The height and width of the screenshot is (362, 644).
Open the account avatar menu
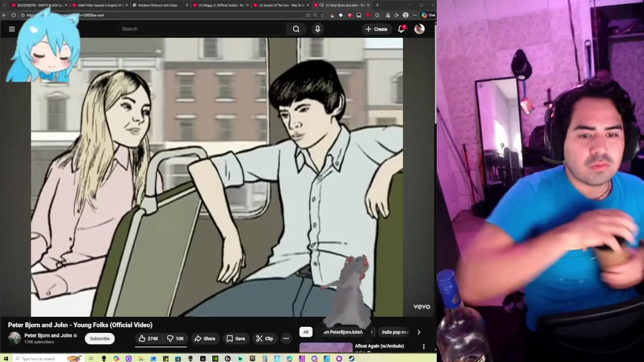[x=419, y=29]
